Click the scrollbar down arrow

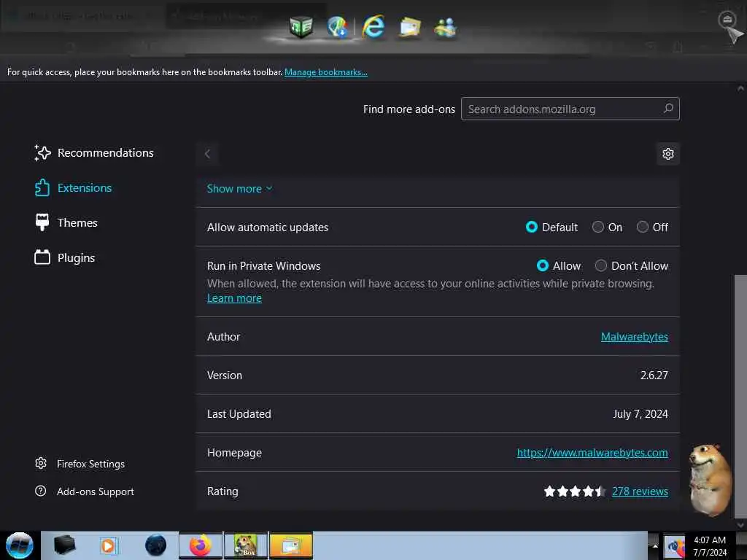coord(740,525)
